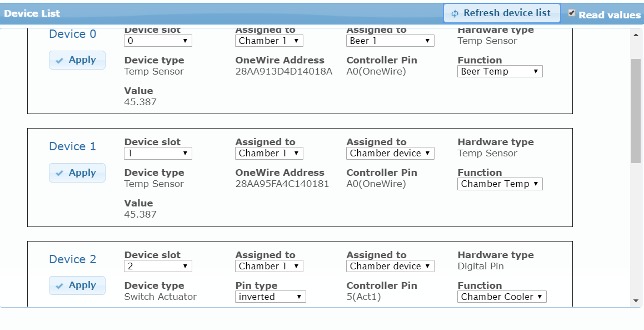Expand Device 2 Chamber Cooler function dropdown
The width and height of the screenshot is (644, 330).
coord(502,297)
